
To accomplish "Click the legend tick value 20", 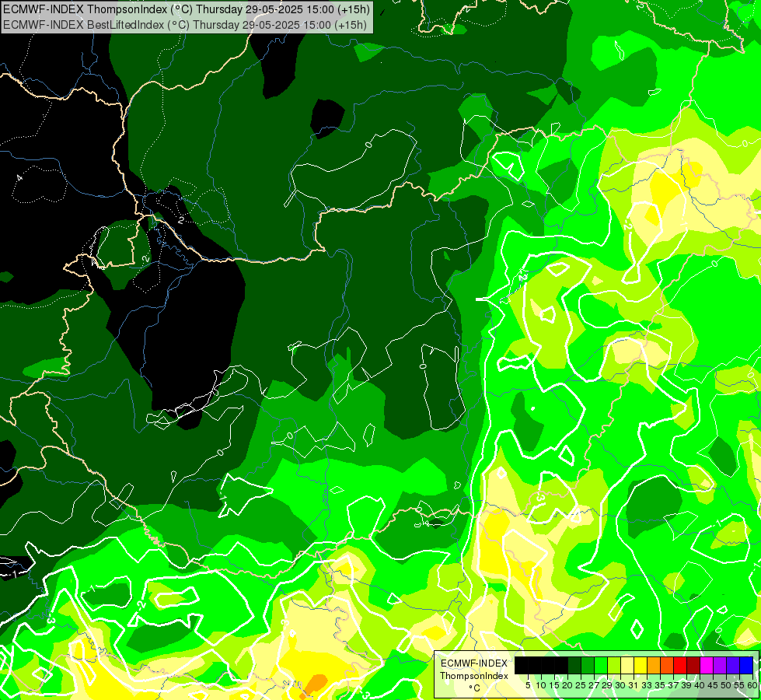I will (x=568, y=685).
